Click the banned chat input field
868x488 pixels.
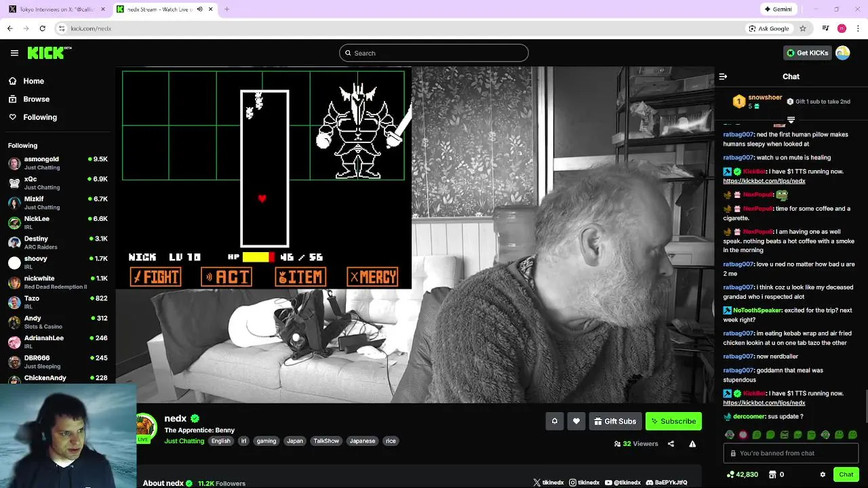pyautogui.click(x=791, y=453)
